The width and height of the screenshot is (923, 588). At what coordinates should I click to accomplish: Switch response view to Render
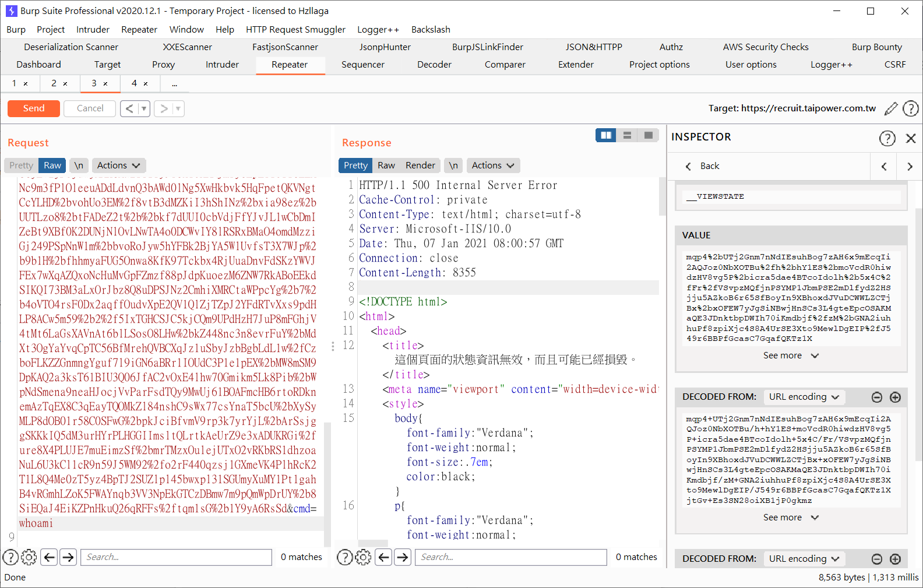[x=420, y=166]
